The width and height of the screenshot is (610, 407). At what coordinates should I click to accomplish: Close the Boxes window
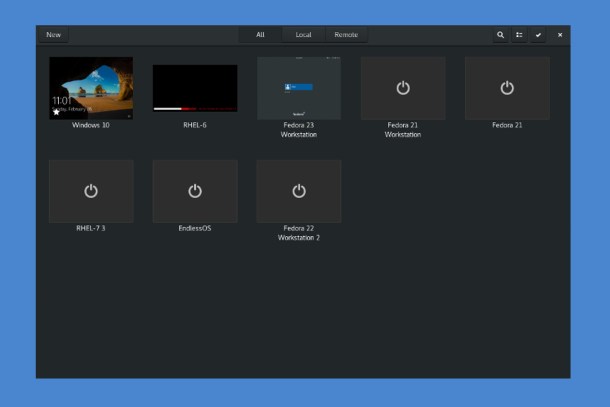(x=560, y=35)
